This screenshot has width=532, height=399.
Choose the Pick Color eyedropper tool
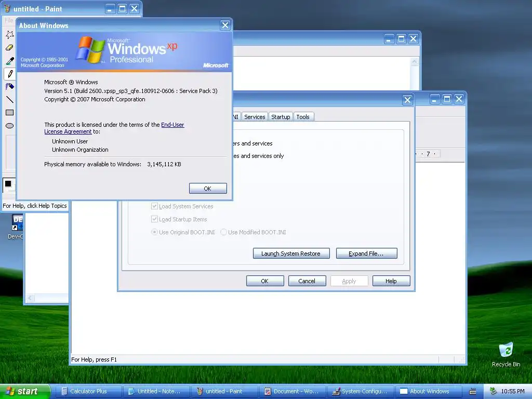pyautogui.click(x=9, y=61)
